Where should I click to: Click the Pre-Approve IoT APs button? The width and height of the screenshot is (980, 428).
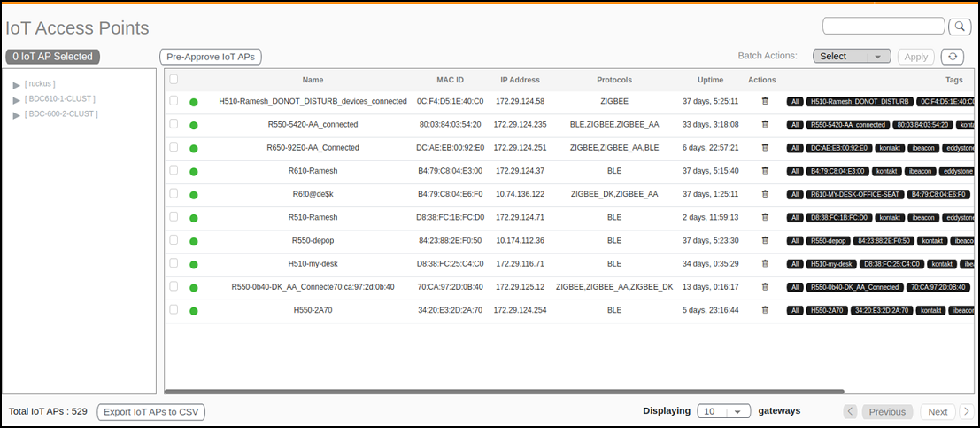coord(211,57)
